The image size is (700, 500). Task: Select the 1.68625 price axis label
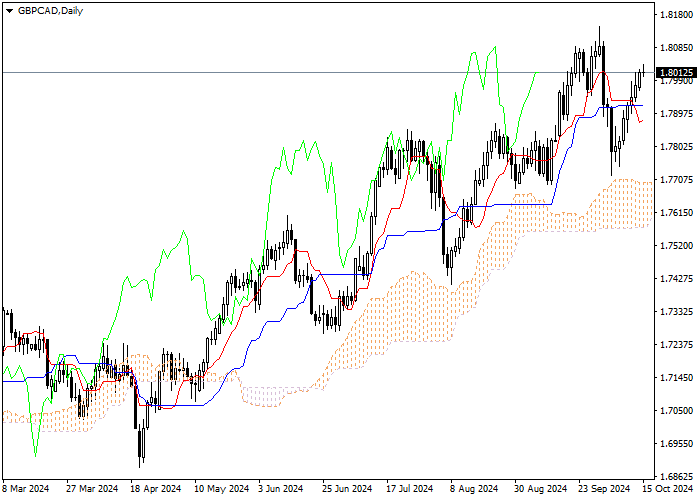[x=677, y=477]
